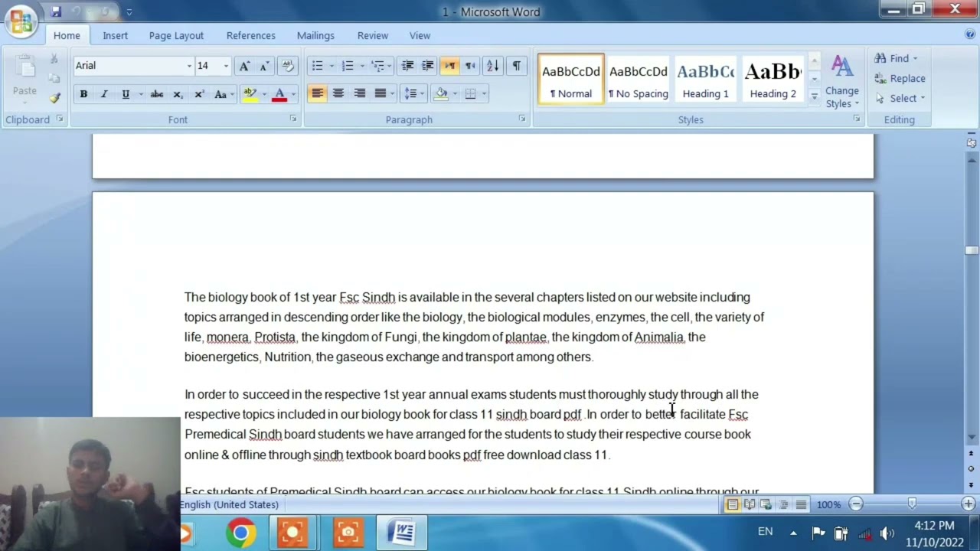Open the Review tab
The width and height of the screenshot is (980, 551).
click(x=373, y=35)
